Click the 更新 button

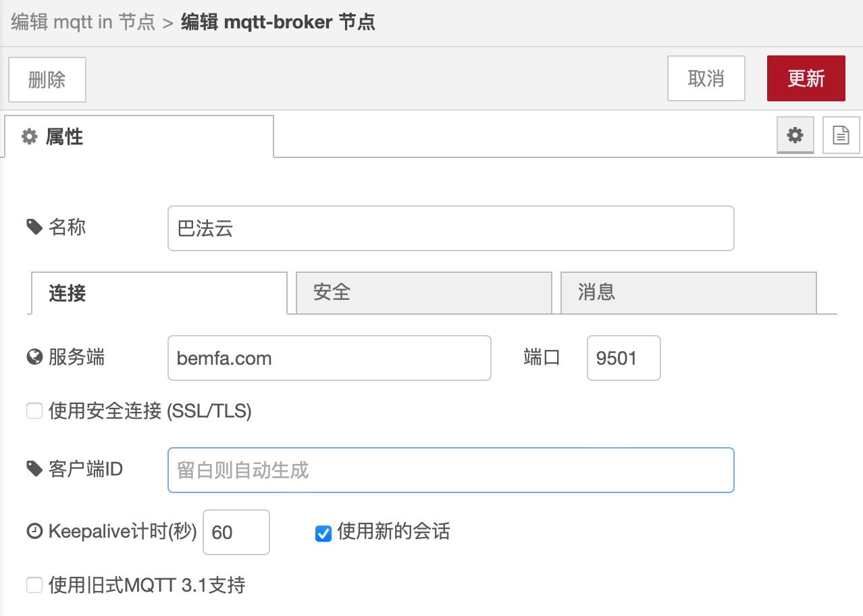(806, 78)
